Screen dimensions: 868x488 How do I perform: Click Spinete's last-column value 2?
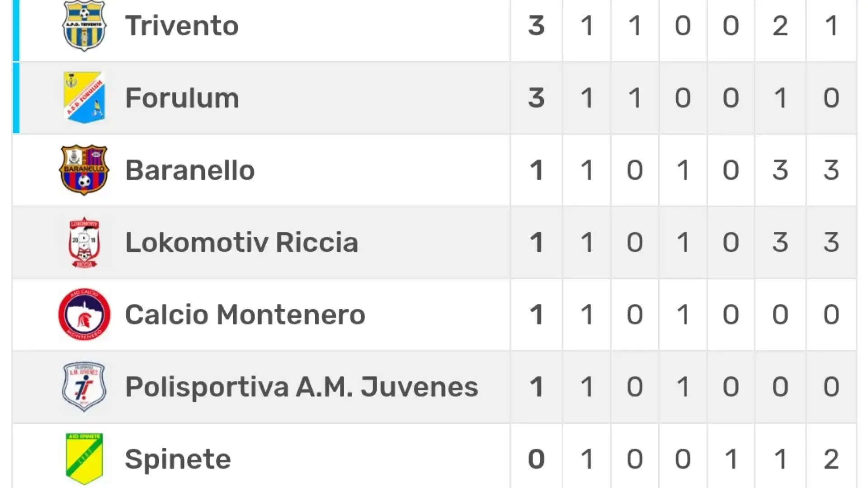click(831, 459)
